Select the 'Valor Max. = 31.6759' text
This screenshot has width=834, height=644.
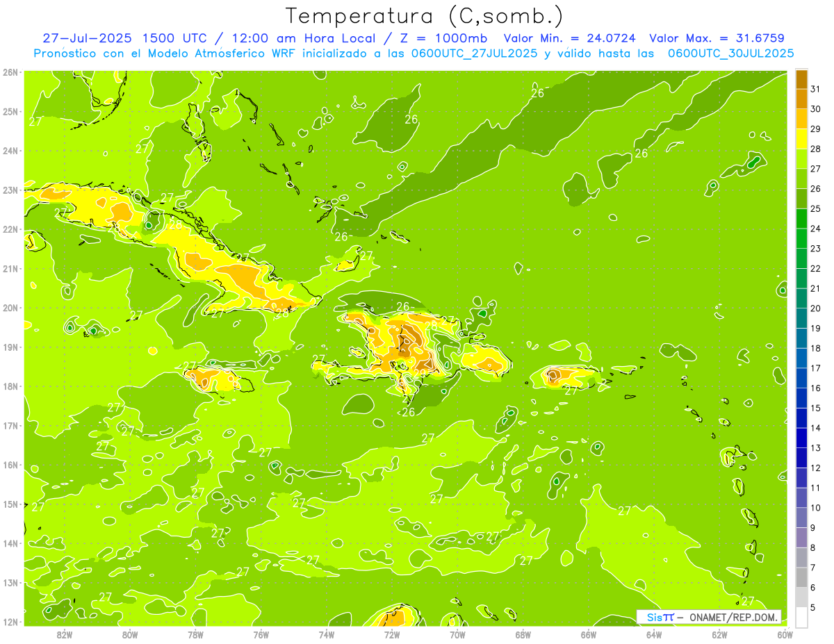click(717, 38)
